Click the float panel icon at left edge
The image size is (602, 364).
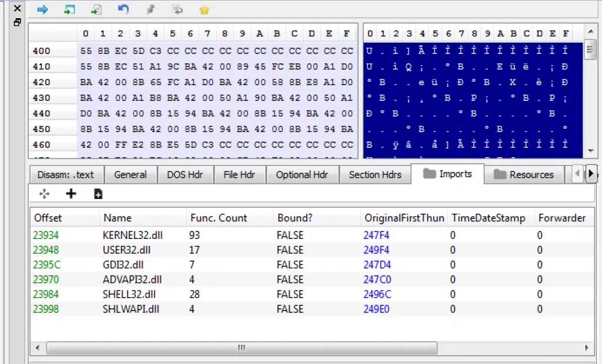(17, 22)
